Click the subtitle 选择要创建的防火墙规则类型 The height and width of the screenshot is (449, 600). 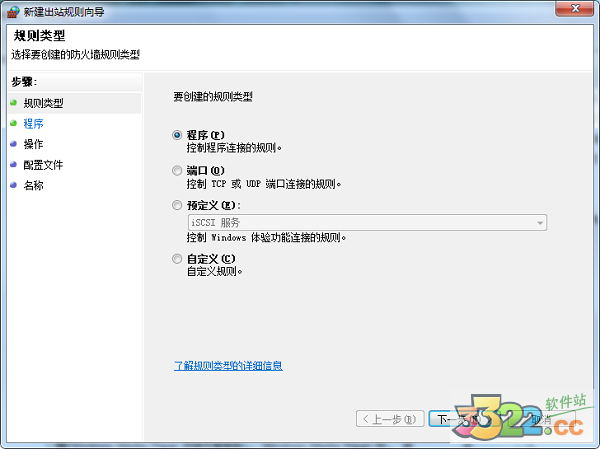click(75, 55)
